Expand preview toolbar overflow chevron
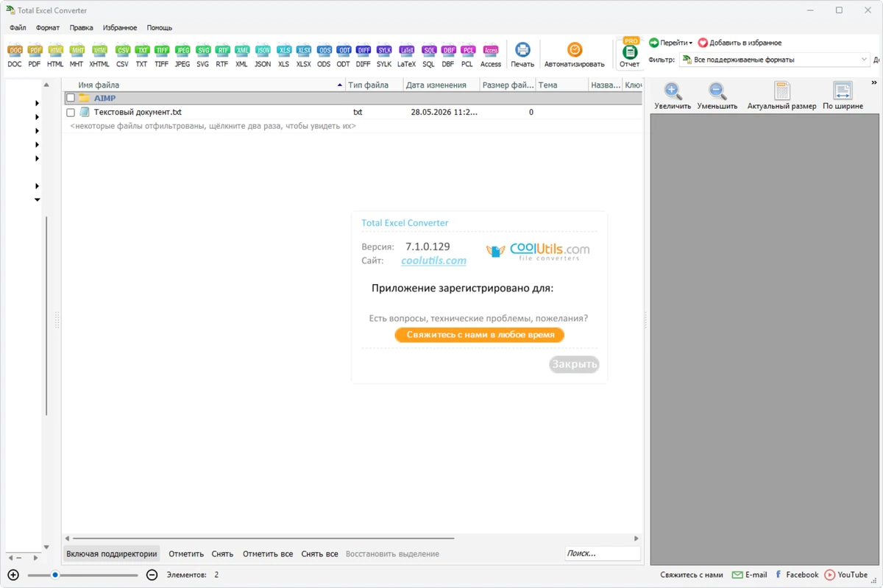Screen dimensions: 883x588 click(874, 83)
